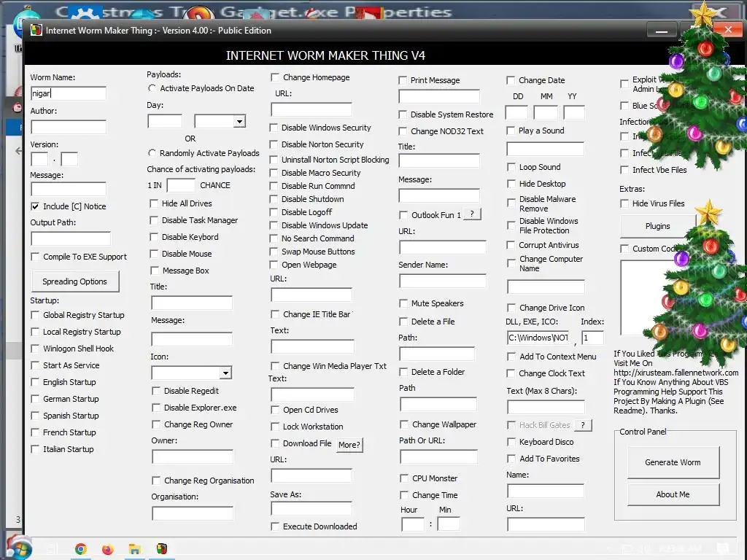747x560 pixels.
Task: Click the app icon in the title bar
Action: click(x=36, y=30)
